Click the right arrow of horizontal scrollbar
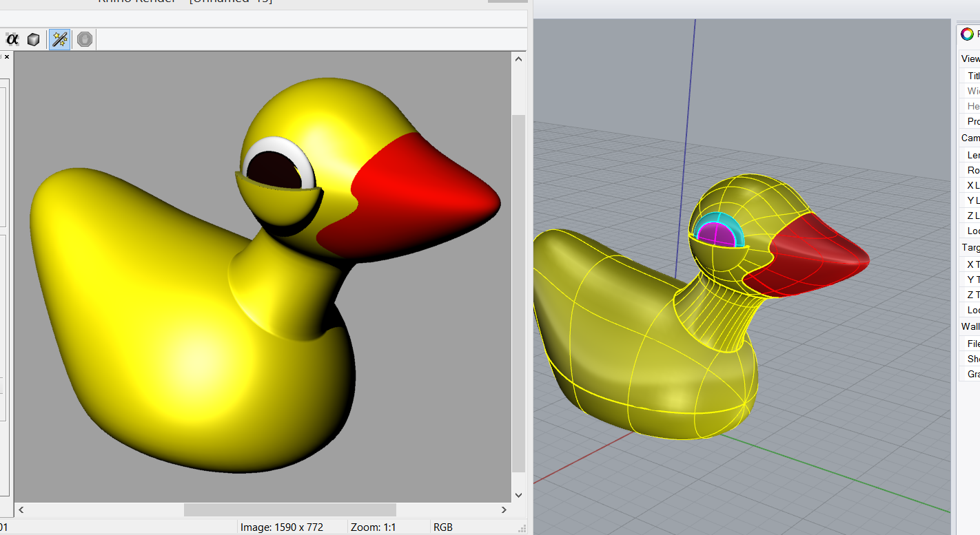 point(504,510)
